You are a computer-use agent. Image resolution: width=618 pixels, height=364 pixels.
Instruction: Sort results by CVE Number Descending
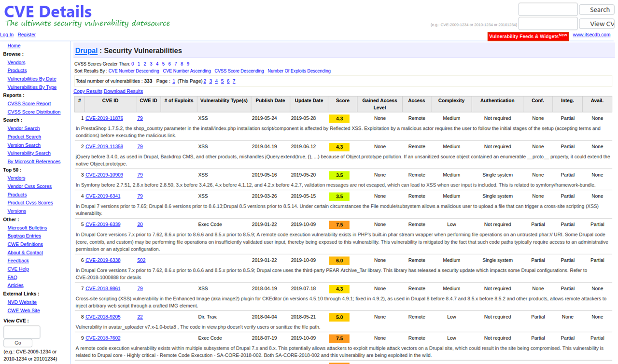134,71
